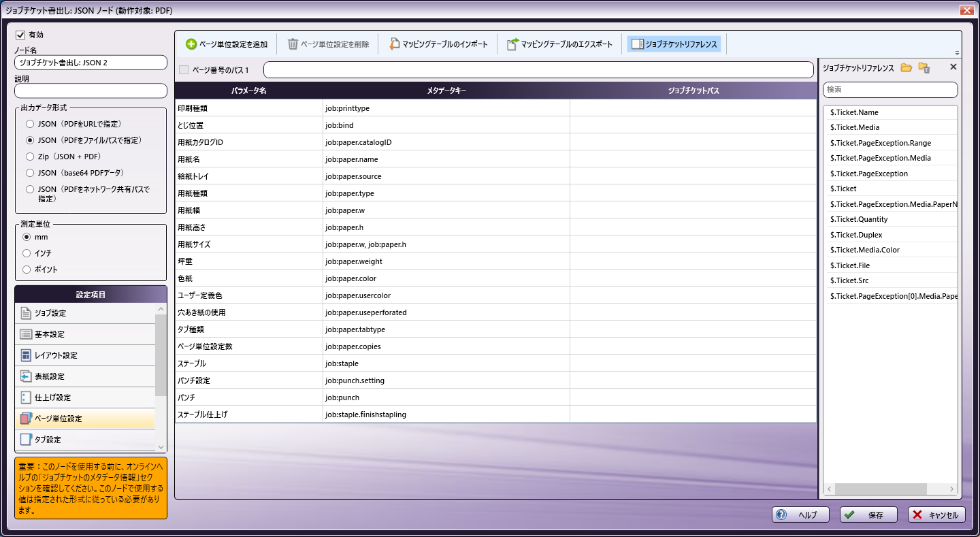Click the toolbar overflow arrow at right
980x537 pixels.
(957, 53)
